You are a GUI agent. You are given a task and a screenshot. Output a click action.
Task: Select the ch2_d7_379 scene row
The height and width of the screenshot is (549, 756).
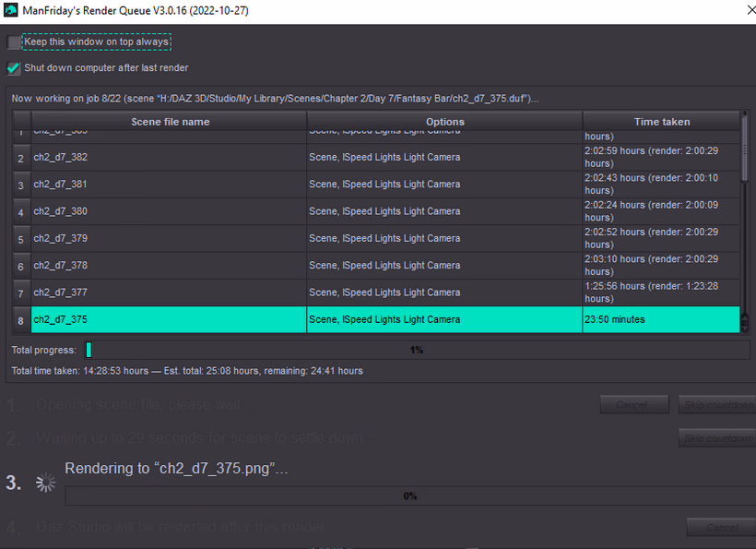click(x=169, y=239)
